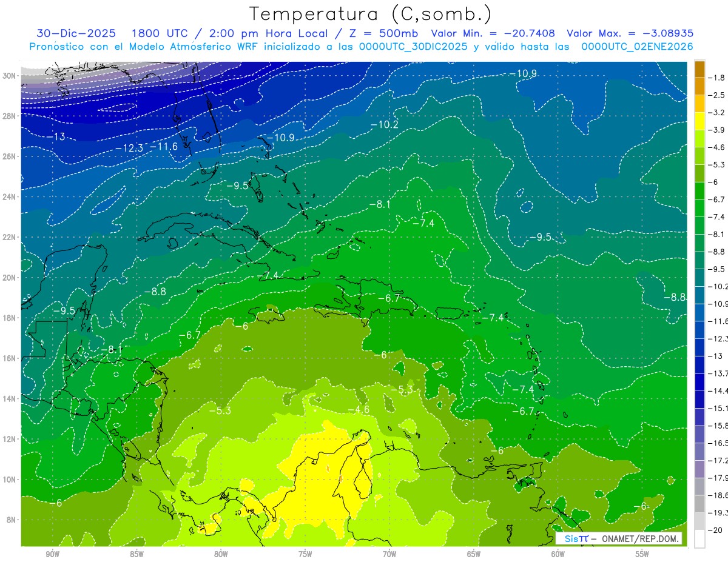The width and height of the screenshot is (728, 562).
Task: Click the latitude axis label "30N"
Action: click(10, 76)
